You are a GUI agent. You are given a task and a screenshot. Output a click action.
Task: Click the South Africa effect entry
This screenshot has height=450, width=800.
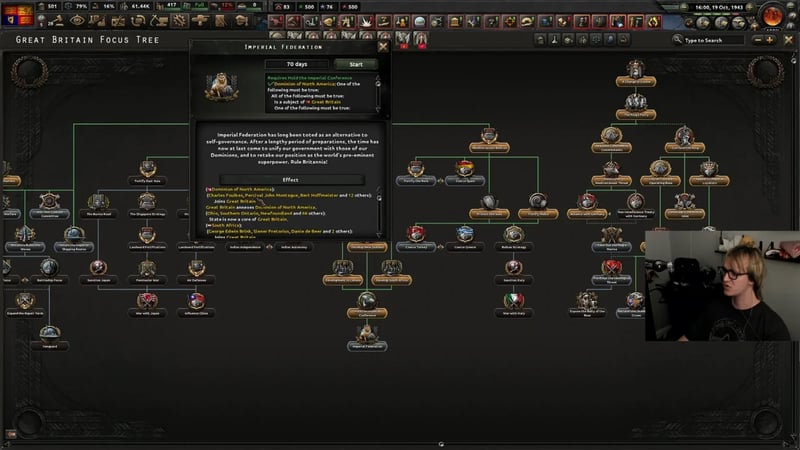[226, 225]
